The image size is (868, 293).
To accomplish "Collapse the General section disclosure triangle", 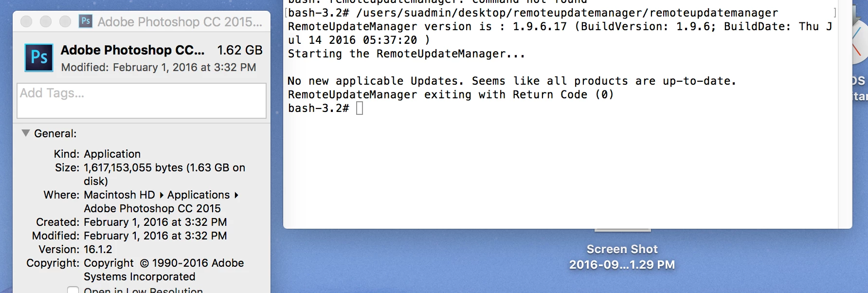I will [26, 133].
